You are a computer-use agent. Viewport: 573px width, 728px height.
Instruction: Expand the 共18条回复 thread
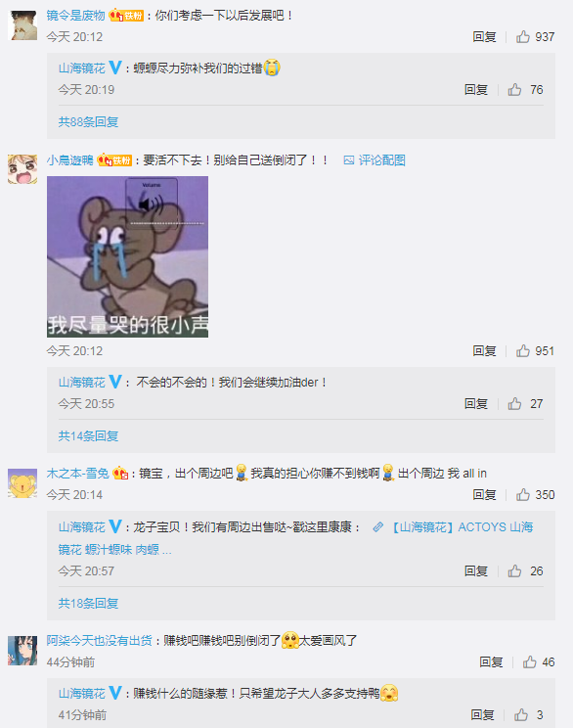coord(88,604)
